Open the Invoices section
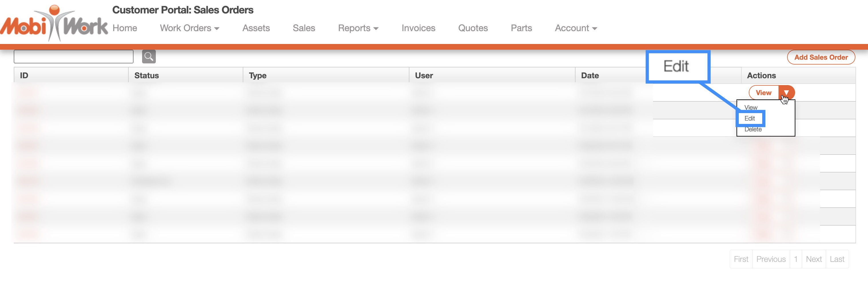The image size is (868, 281). 418,28
